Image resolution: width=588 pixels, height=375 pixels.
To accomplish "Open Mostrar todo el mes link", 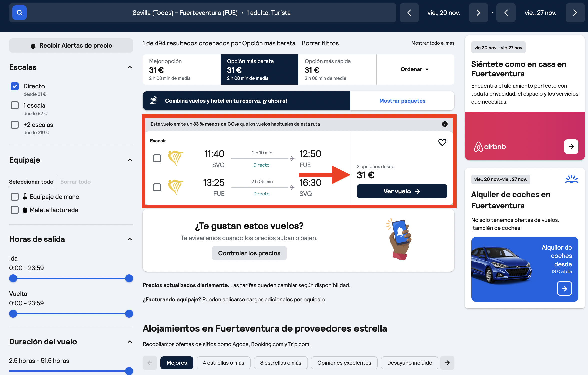I will 433,43.
